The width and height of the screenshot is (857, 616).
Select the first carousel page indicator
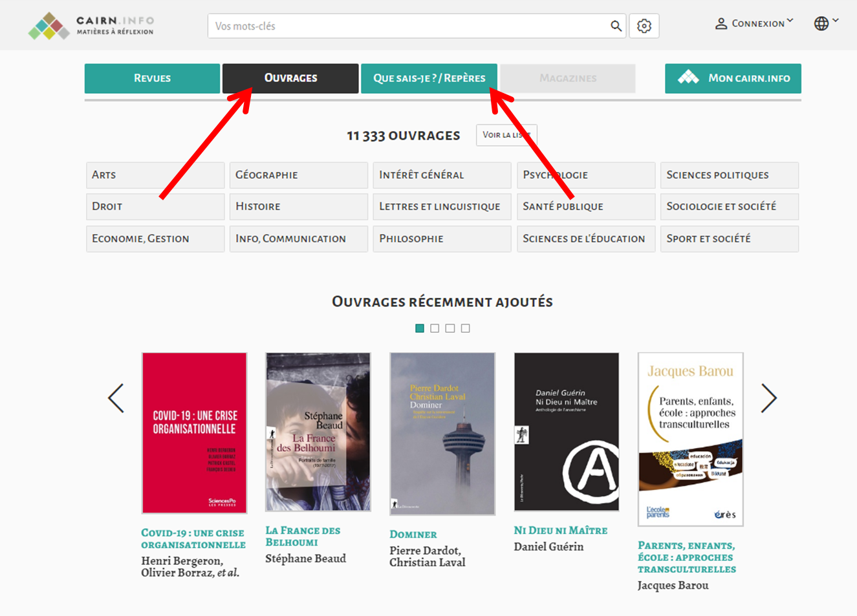tap(420, 328)
